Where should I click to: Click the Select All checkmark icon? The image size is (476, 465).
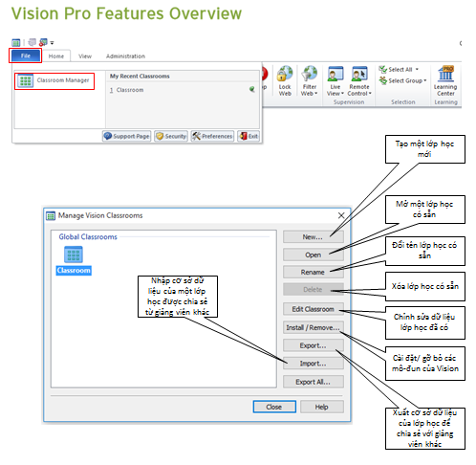382,69
